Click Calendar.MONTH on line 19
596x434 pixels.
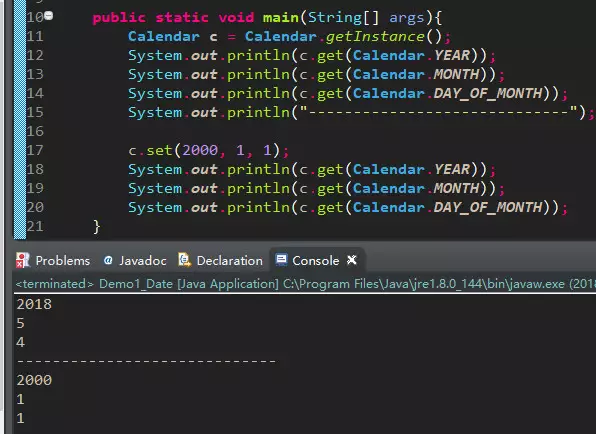[416, 188]
